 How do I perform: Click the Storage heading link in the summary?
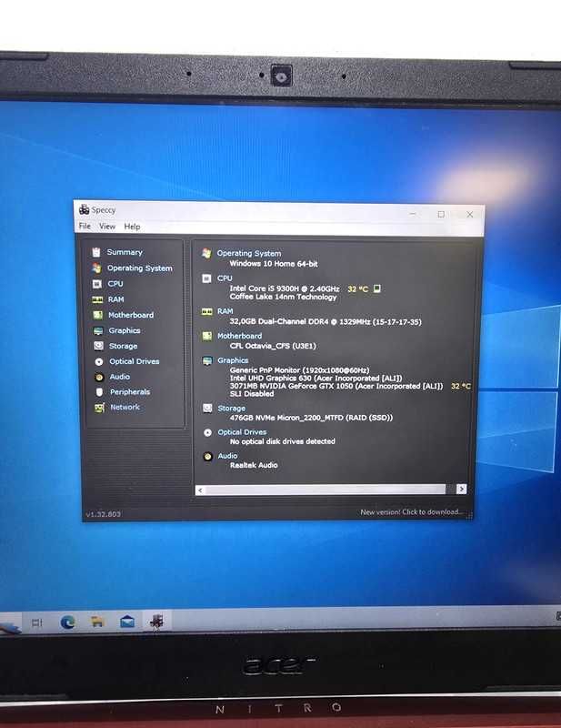(x=232, y=408)
